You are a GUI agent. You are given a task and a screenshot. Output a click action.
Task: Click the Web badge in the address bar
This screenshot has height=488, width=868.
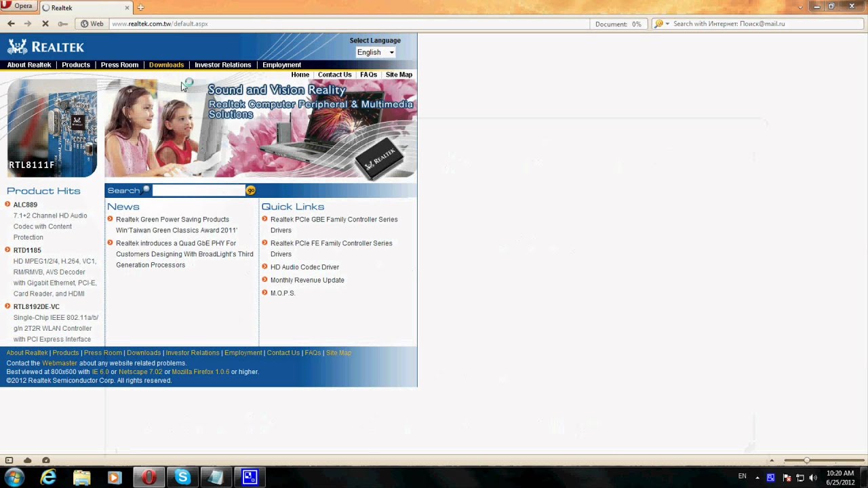pos(92,24)
